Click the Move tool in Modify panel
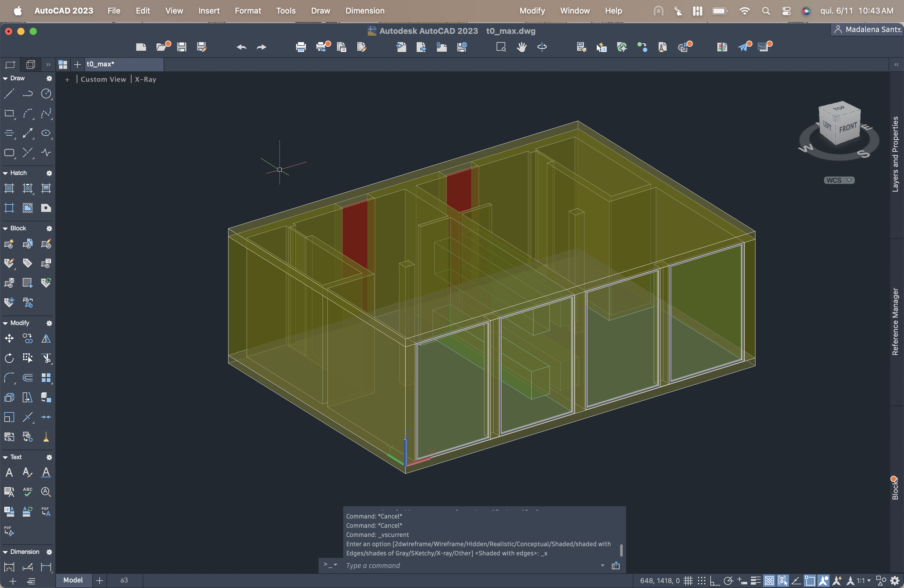 pos(9,338)
